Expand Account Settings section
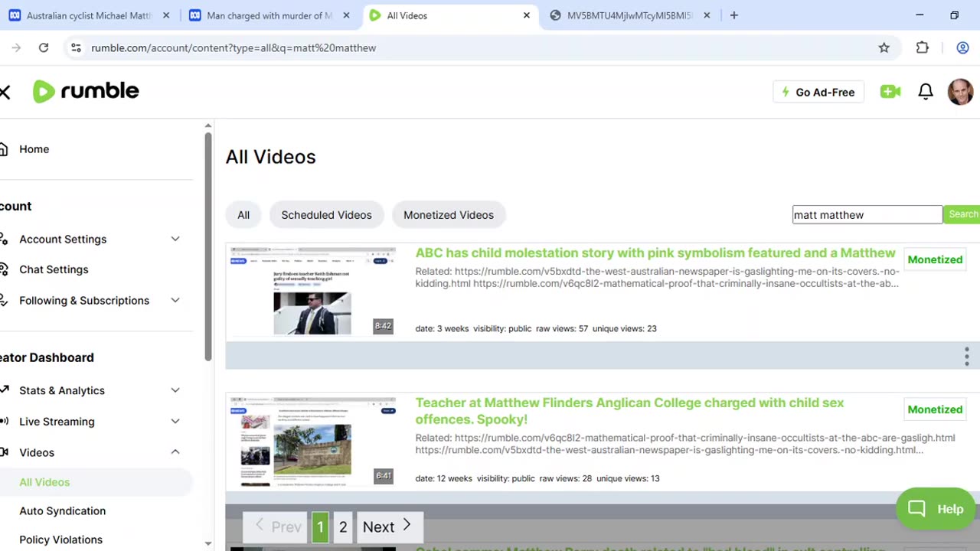Image resolution: width=980 pixels, height=551 pixels. click(x=175, y=239)
